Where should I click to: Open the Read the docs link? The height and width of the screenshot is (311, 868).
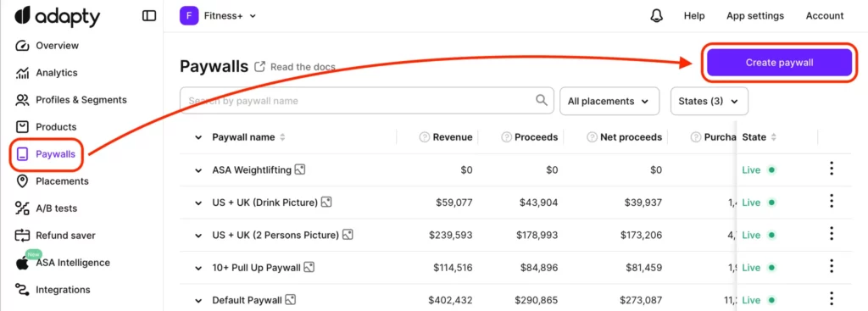pyautogui.click(x=303, y=67)
